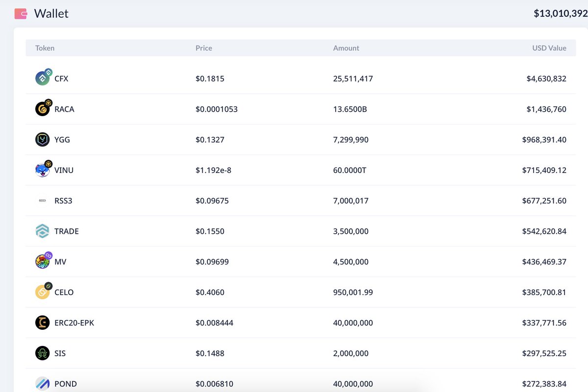Open the CFX row details
The height and width of the screenshot is (392, 588).
click(294, 78)
